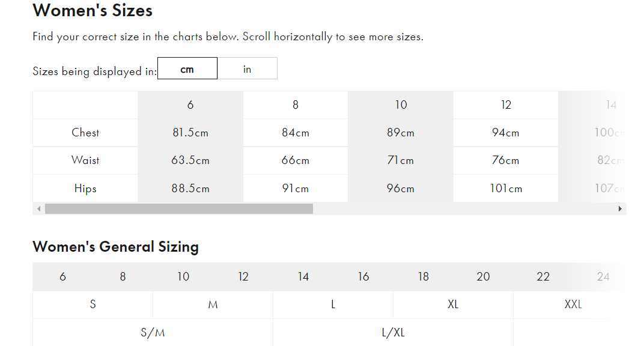This screenshot has width=644, height=346.
Task: Click the S/M cell in general sizing
Action: point(153,332)
